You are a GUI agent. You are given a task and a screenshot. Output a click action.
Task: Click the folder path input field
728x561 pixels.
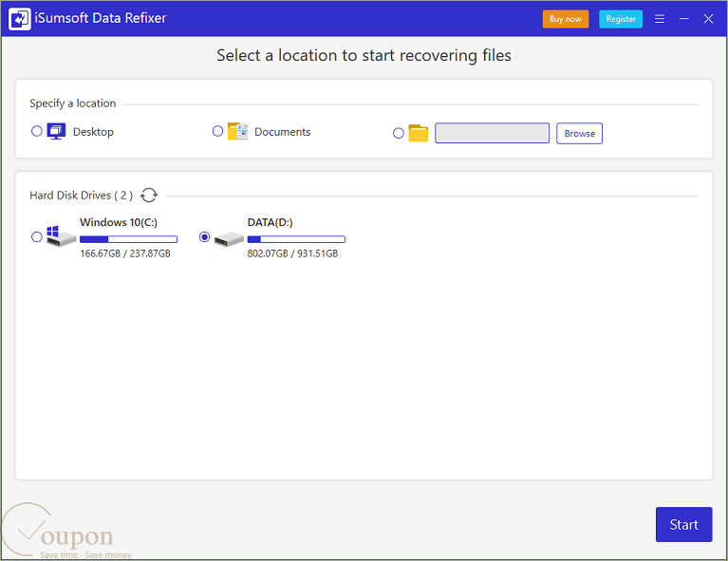click(493, 133)
